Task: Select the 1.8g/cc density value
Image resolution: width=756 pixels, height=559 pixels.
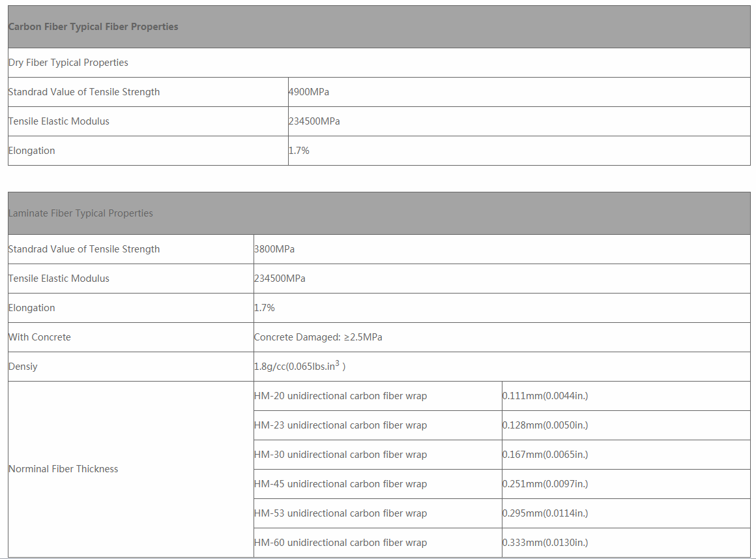Action: point(300,367)
